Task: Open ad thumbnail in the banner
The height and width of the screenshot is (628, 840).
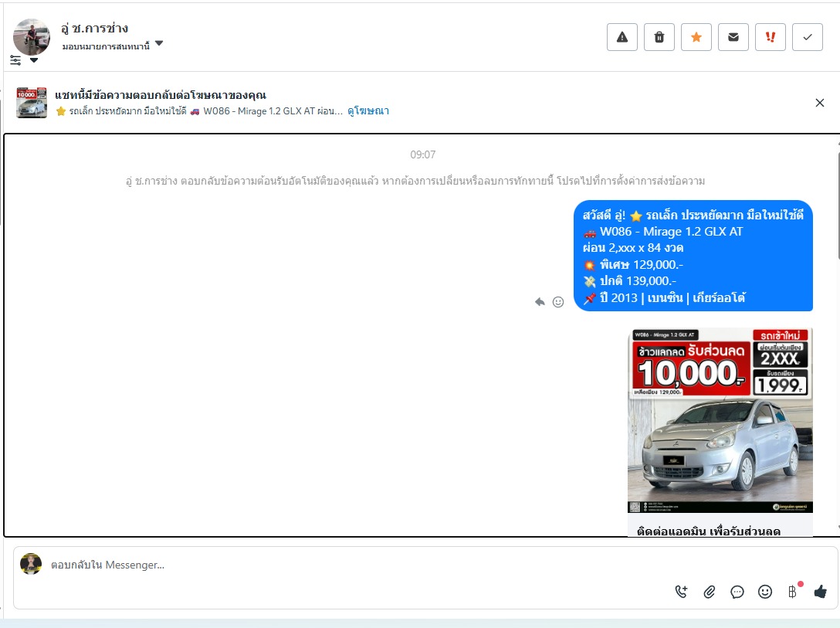Action: click(32, 103)
